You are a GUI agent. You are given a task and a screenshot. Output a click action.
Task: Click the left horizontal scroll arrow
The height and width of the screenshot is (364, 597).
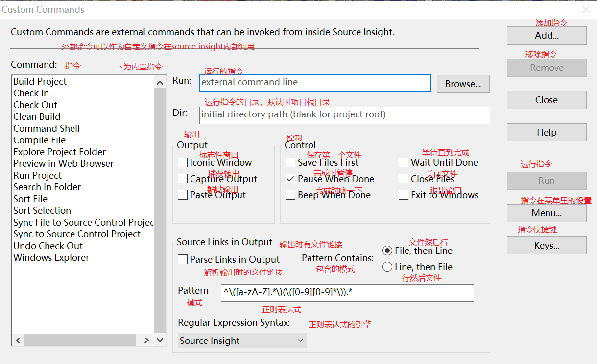[x=18, y=340]
